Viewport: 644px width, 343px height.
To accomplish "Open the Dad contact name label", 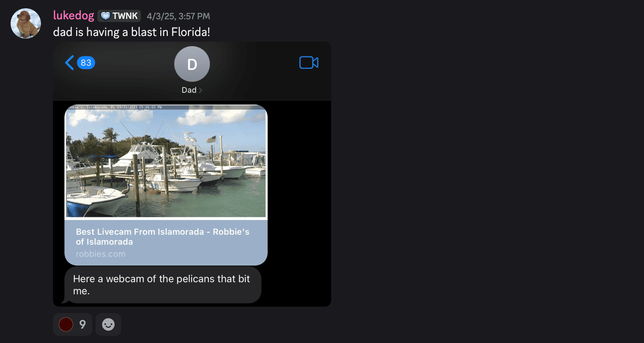I will click(x=189, y=90).
